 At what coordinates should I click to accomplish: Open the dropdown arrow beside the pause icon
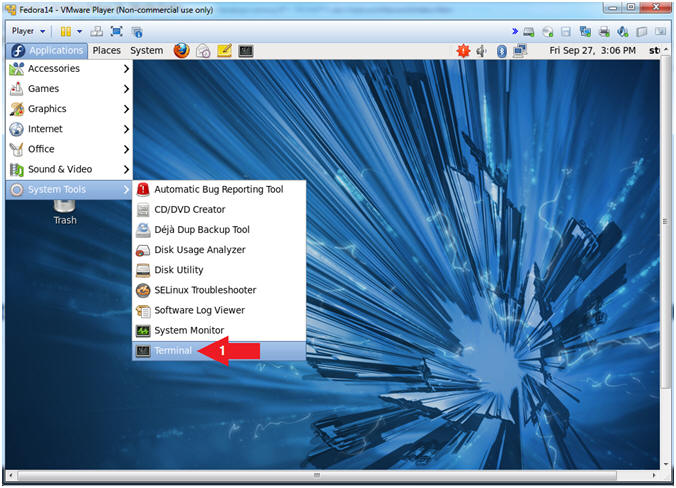click(79, 31)
